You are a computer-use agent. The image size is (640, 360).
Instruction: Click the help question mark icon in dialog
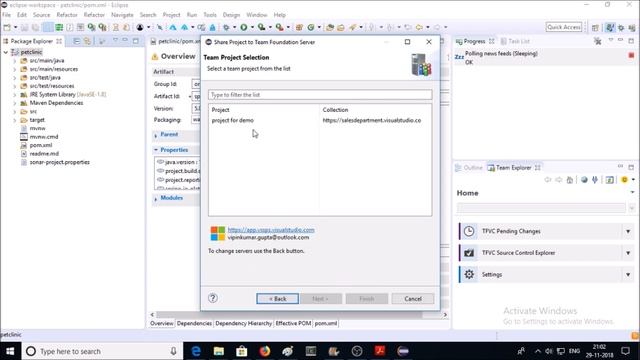point(213,298)
